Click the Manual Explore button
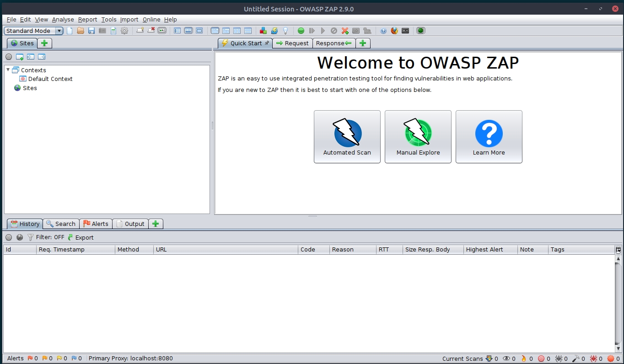 [x=418, y=137]
